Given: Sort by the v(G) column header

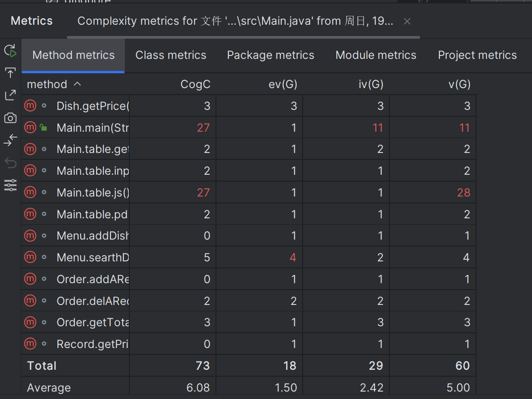Looking at the screenshot, I should tap(459, 85).
